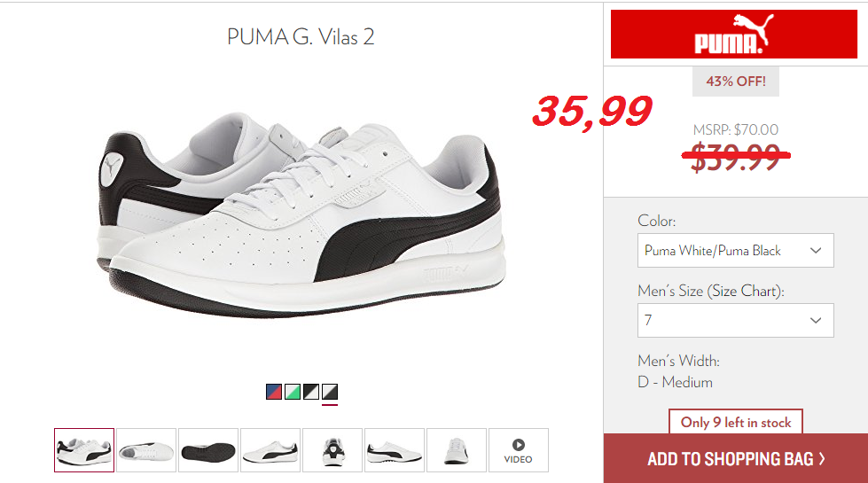Choose the black and white color swatch

[311, 392]
